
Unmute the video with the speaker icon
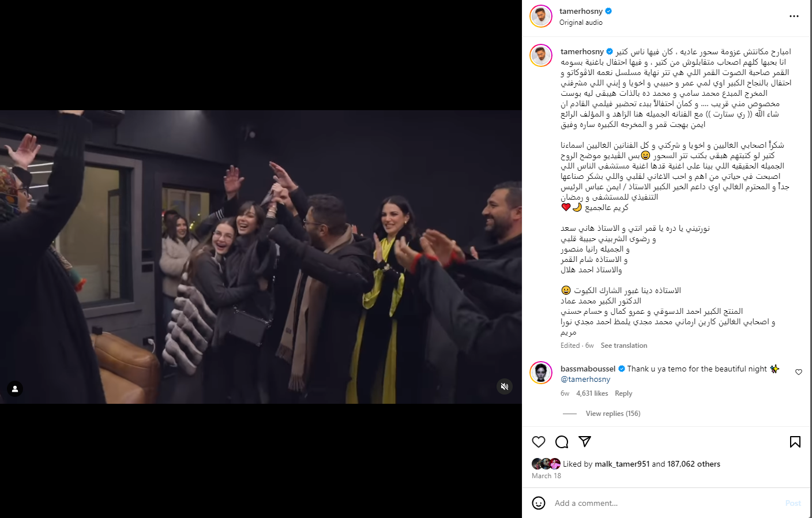[x=505, y=386]
